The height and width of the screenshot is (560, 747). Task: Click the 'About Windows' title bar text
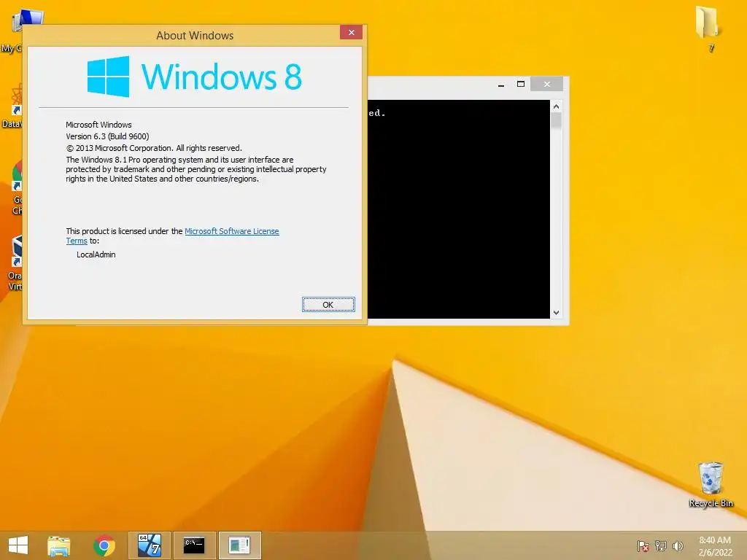(x=195, y=36)
